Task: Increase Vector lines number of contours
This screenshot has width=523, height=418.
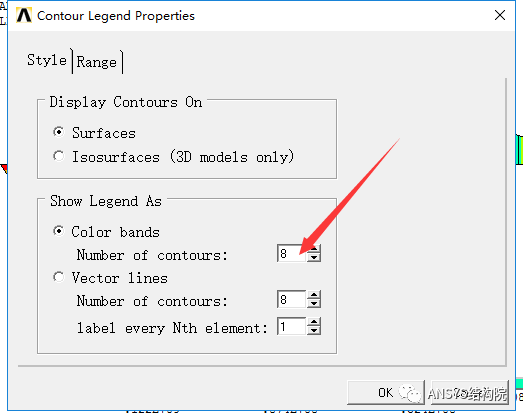Action: click(x=314, y=295)
